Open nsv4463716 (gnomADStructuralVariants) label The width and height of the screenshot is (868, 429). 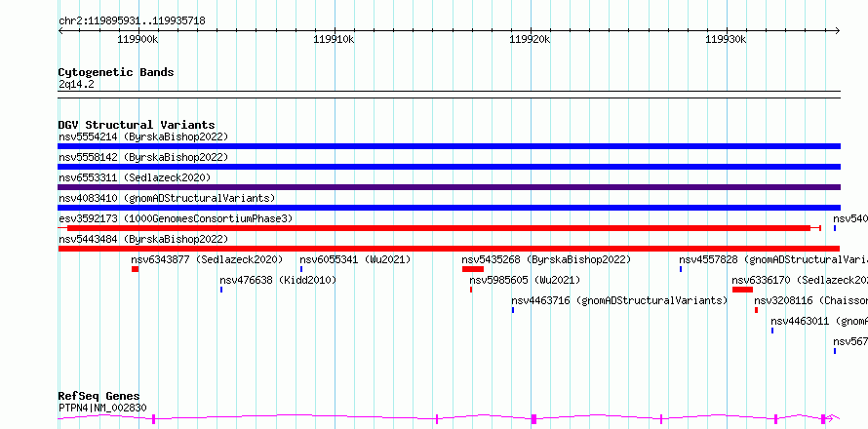click(x=619, y=300)
